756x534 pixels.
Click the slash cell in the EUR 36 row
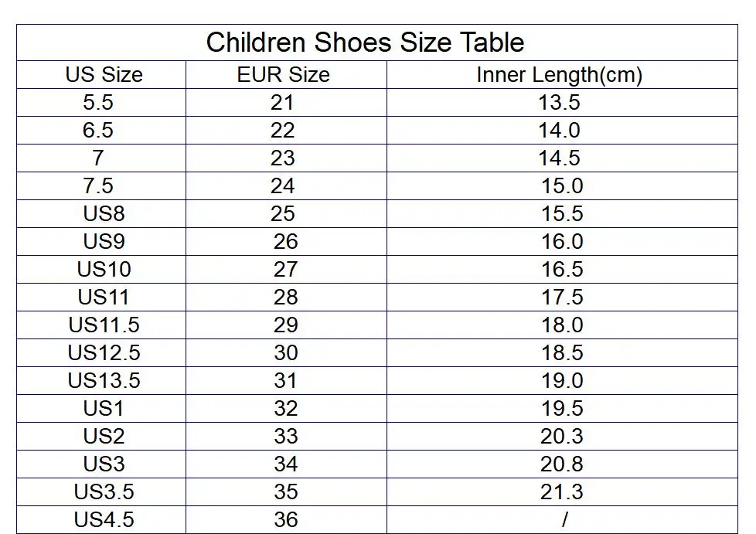coord(564,520)
